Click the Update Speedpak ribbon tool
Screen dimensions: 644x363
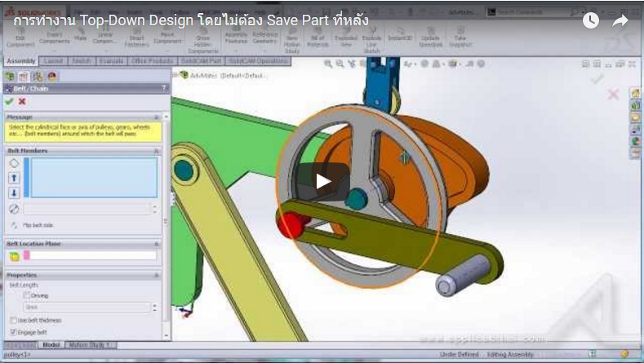coord(430,38)
